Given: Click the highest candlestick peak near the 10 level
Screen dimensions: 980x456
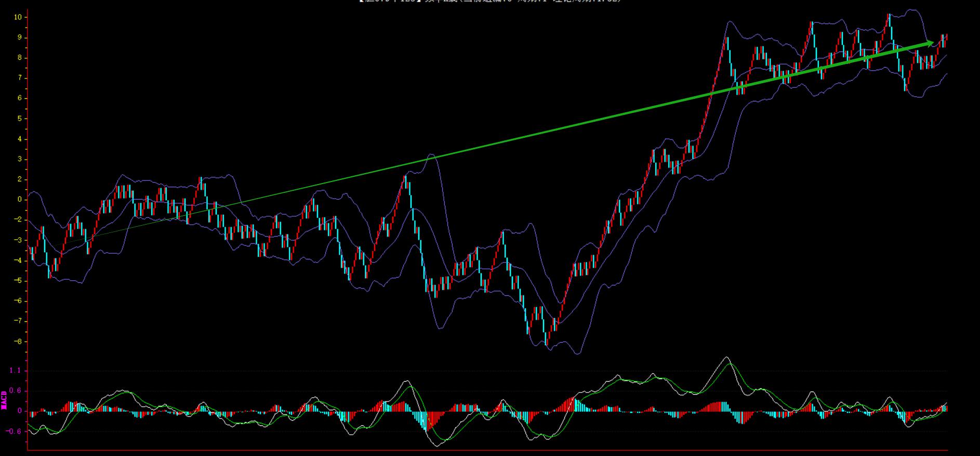Looking at the screenshot, I should point(889,17).
